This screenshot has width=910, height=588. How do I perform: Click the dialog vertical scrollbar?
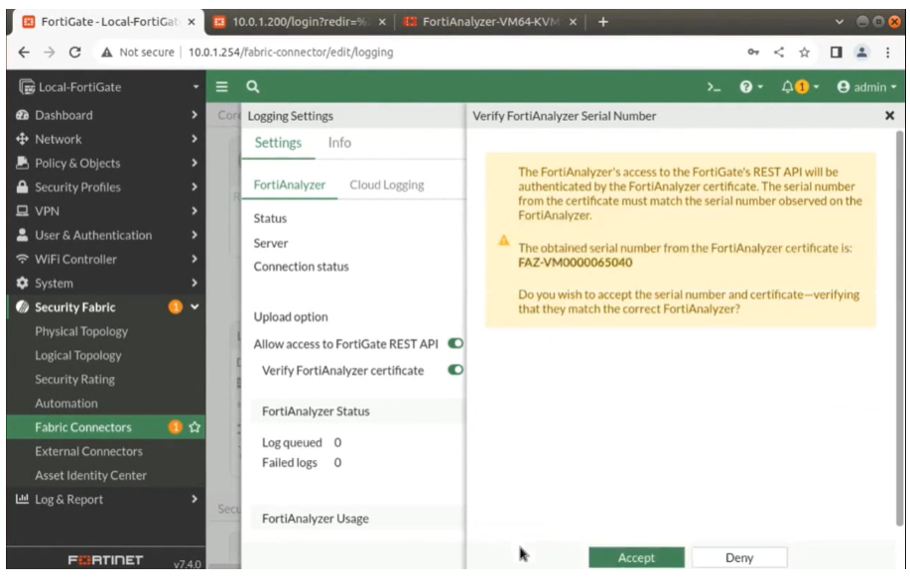point(899,327)
